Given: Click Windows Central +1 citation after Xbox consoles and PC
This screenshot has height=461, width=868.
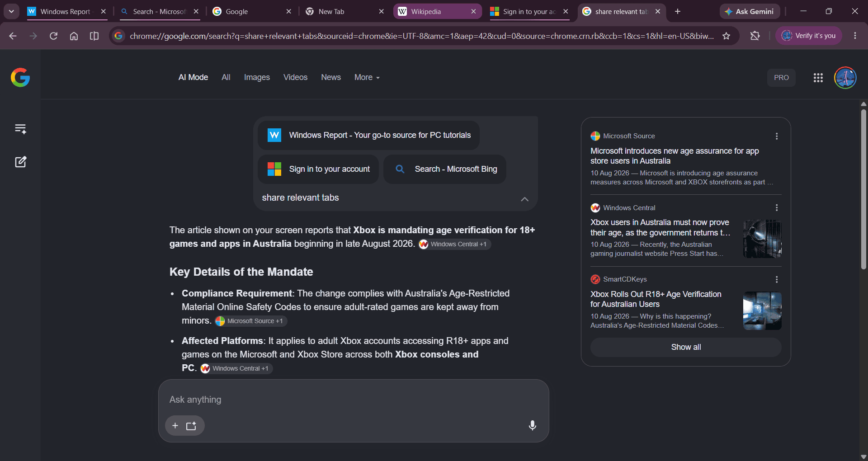Looking at the screenshot, I should (236, 368).
